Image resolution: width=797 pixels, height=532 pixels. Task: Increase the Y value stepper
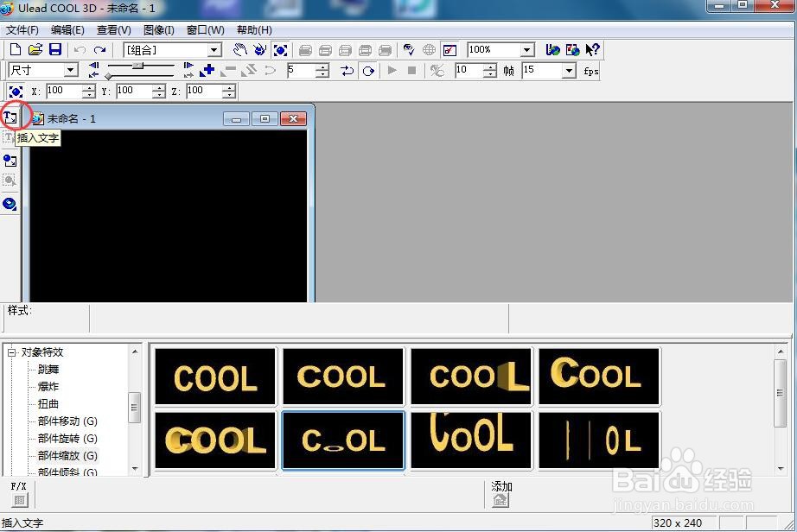click(158, 88)
